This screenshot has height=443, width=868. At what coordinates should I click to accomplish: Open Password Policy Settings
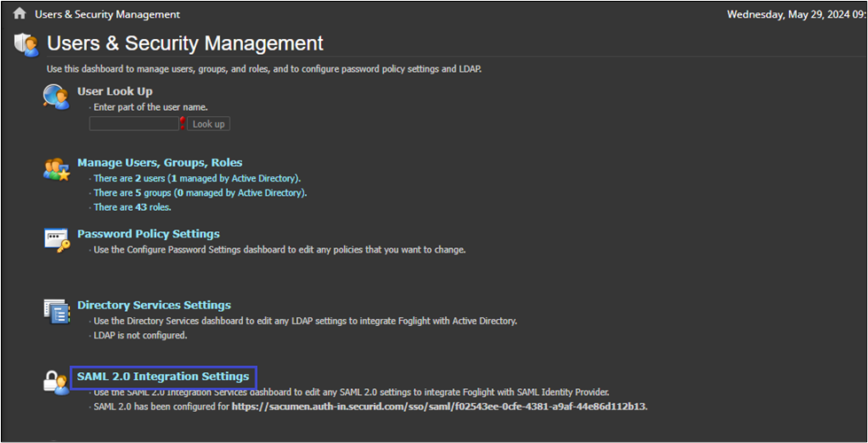148,234
